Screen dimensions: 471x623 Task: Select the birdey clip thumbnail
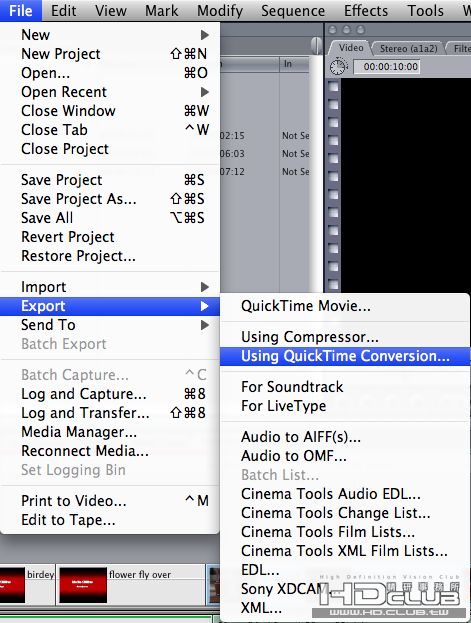coord(12,585)
